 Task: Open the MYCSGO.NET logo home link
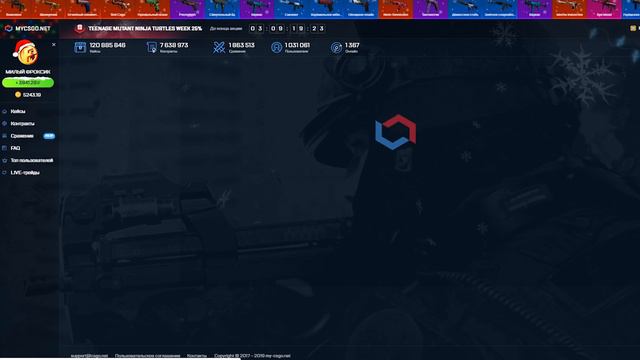click(x=27, y=29)
